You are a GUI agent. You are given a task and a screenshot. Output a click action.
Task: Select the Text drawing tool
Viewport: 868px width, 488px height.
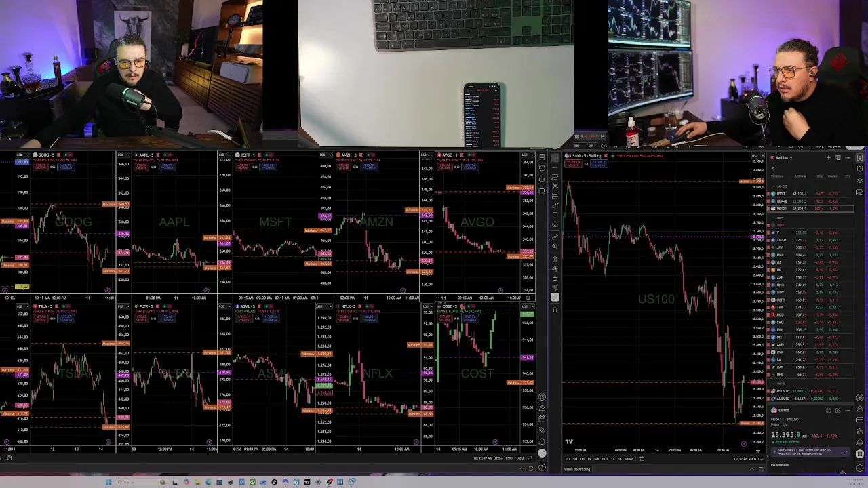555,214
